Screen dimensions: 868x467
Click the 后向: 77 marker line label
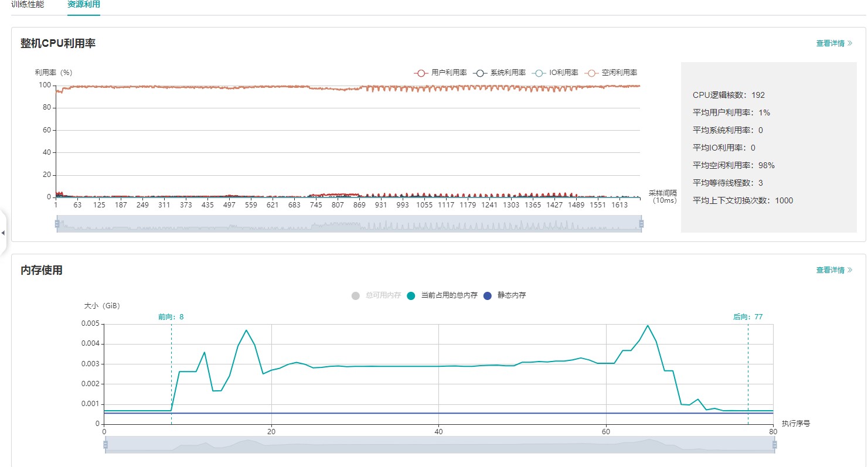pyautogui.click(x=748, y=317)
